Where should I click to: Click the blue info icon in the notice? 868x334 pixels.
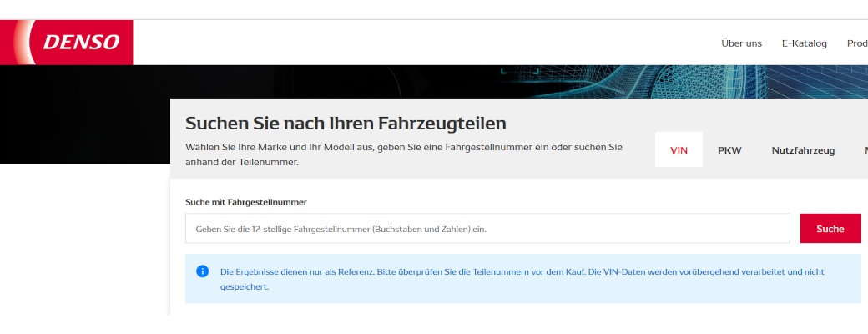202,271
